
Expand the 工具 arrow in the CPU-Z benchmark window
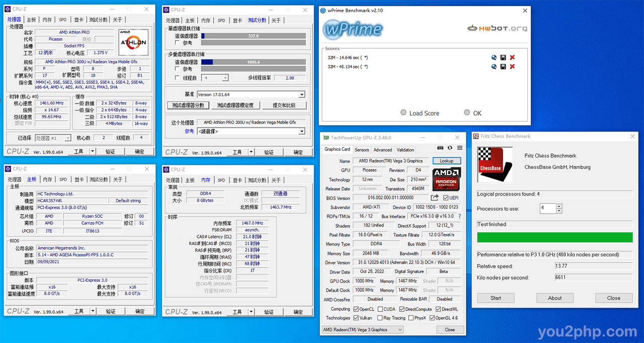pos(251,152)
